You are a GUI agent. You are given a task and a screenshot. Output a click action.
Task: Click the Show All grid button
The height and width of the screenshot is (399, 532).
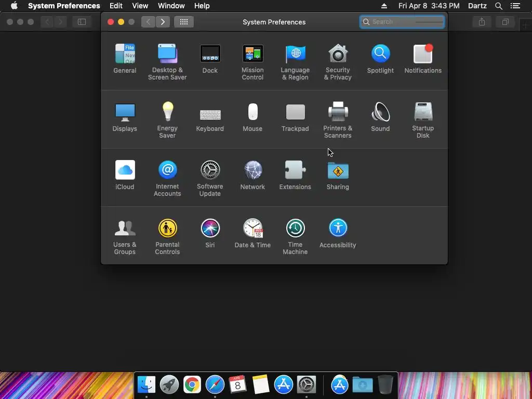pos(183,22)
